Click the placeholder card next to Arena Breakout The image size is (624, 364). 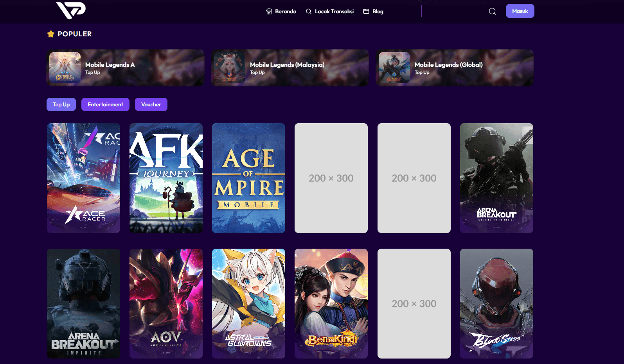[414, 178]
